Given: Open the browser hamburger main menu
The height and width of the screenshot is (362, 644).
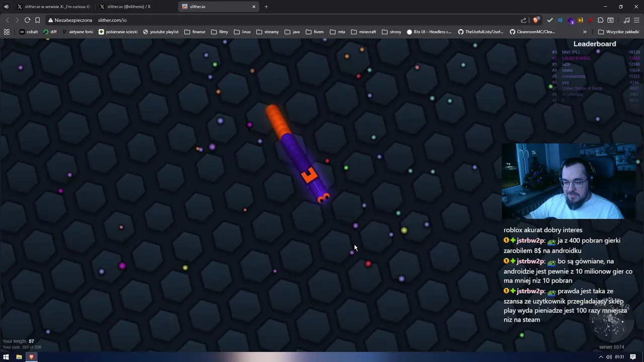Looking at the screenshot, I should [636, 20].
